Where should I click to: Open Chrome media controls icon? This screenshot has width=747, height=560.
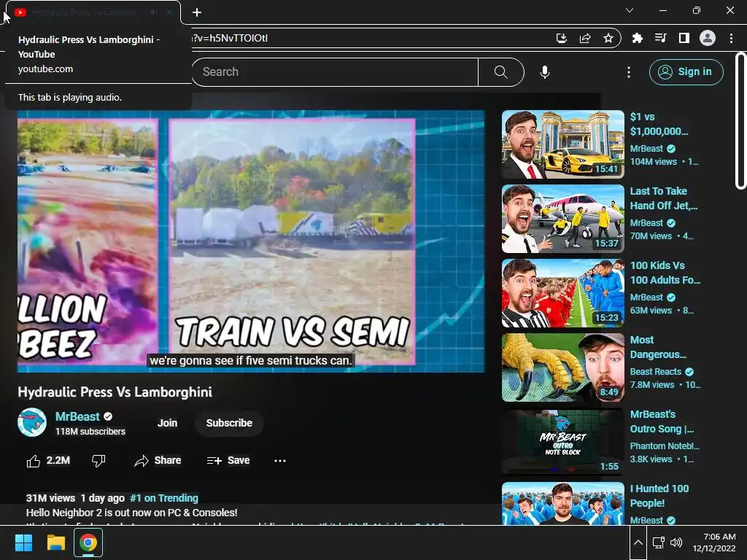tap(660, 38)
